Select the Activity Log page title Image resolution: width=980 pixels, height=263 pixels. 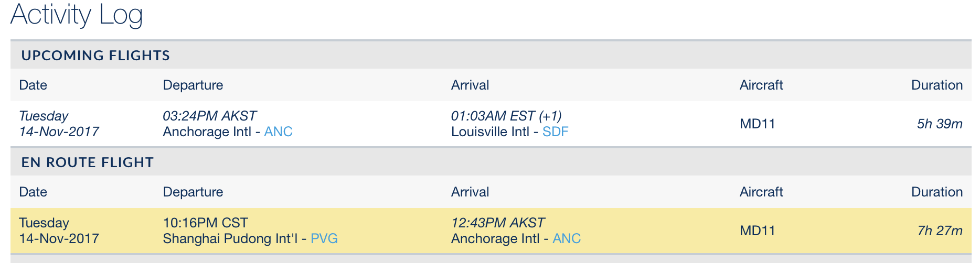[77, 15]
